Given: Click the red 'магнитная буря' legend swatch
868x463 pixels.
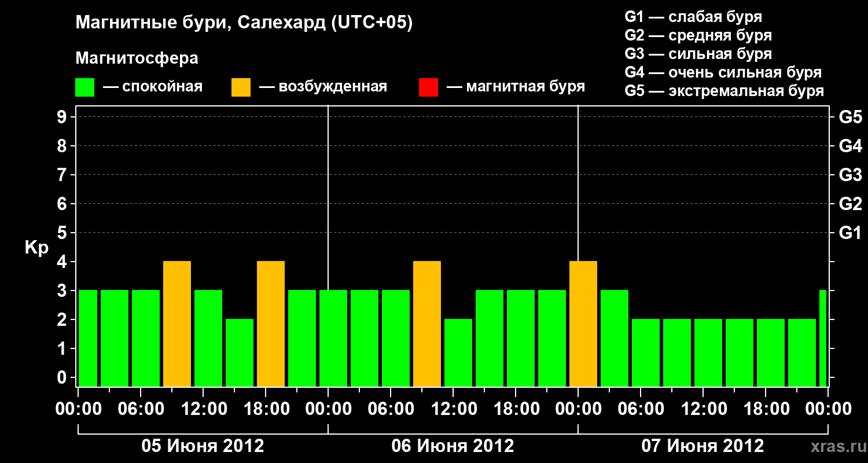Looking at the screenshot, I should point(429,87).
